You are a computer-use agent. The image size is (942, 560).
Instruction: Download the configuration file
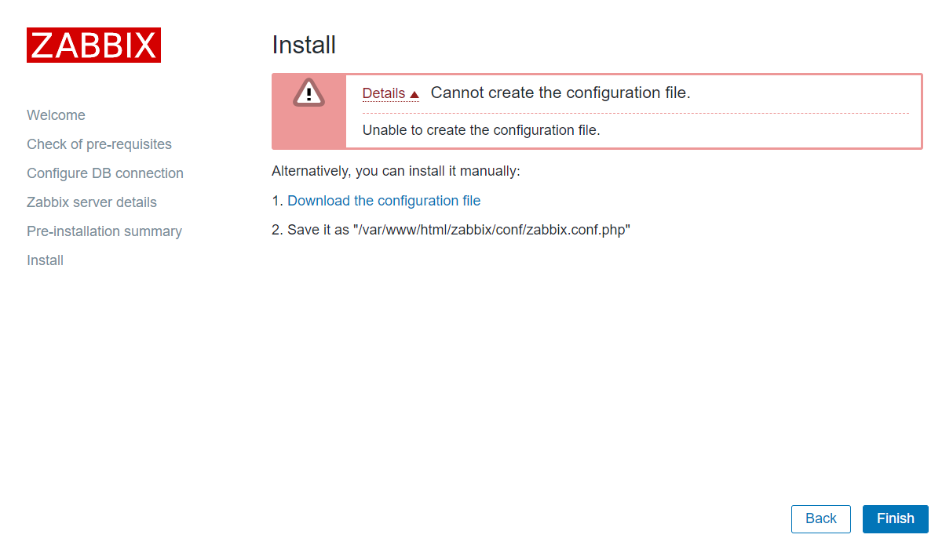[384, 201]
